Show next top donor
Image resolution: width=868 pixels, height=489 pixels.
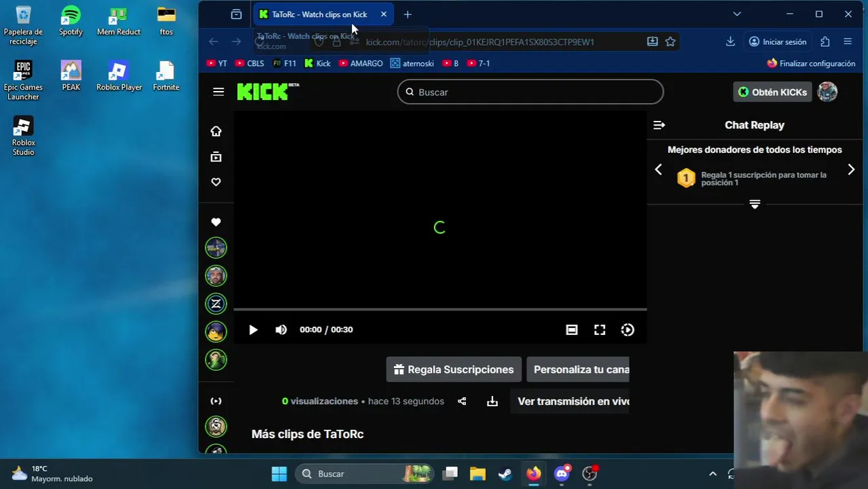pos(851,170)
